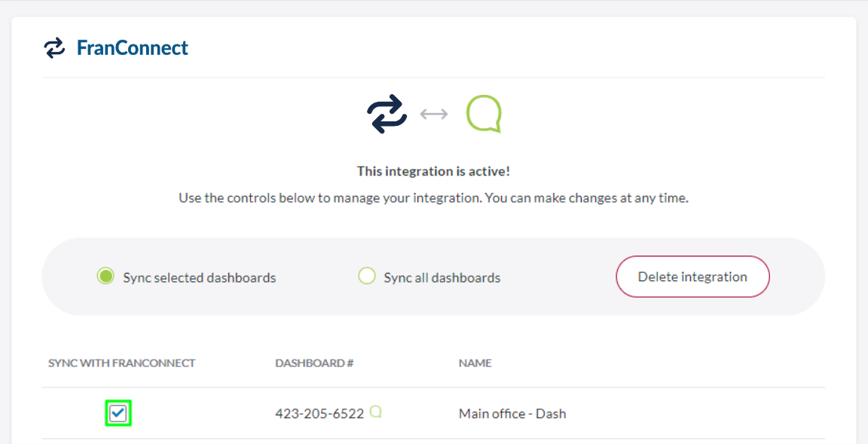This screenshot has width=868, height=444.
Task: Click the gray double-headed arrow icon
Action: [434, 115]
